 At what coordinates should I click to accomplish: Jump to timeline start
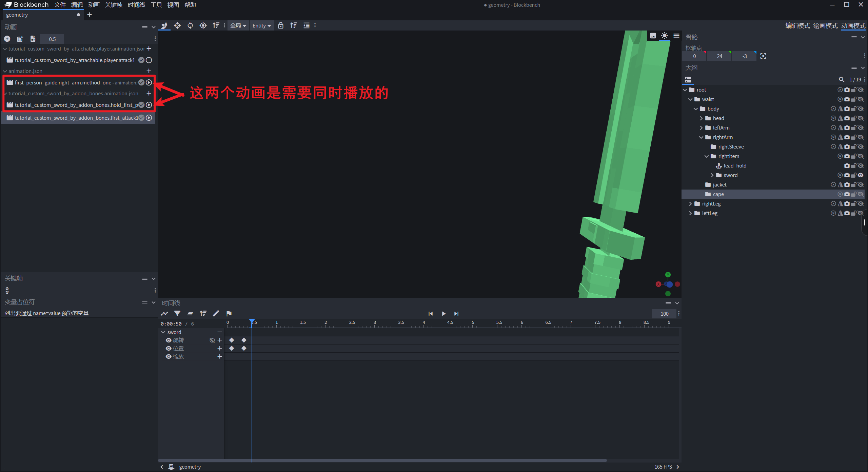(x=431, y=314)
